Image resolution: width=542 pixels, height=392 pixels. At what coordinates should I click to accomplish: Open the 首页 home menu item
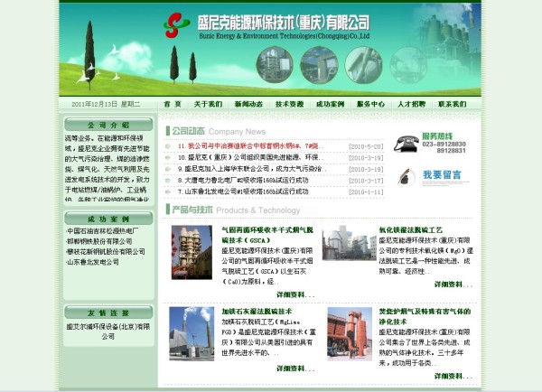(173, 104)
